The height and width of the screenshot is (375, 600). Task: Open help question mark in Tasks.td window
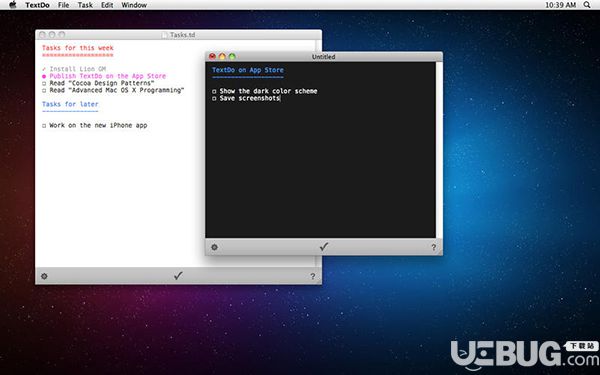(x=313, y=276)
